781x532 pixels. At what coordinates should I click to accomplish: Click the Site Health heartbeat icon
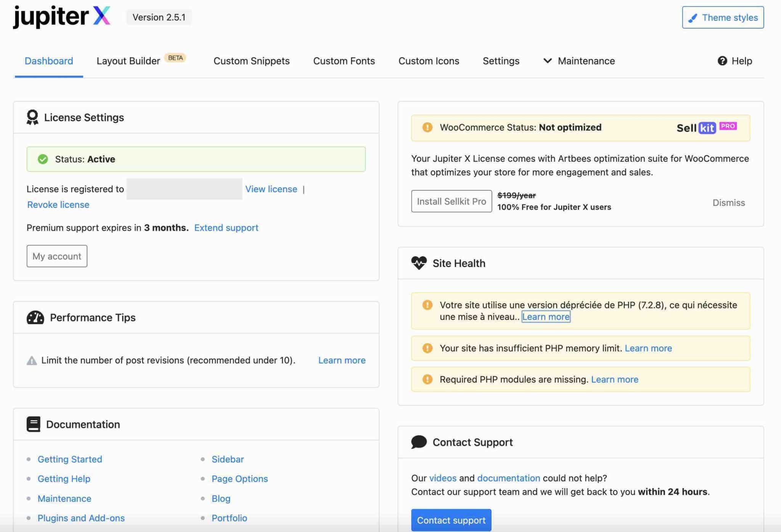(x=419, y=263)
